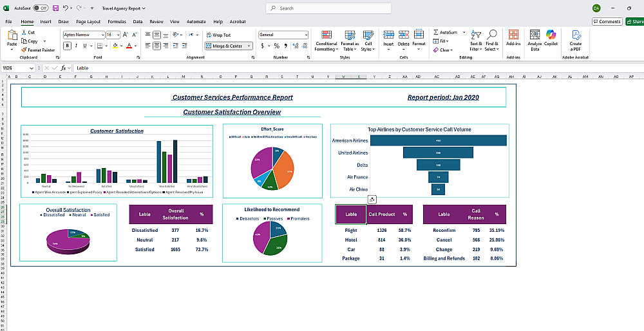Image resolution: width=644 pixels, height=331 pixels.
Task: Click the Orientation text angle icon
Action: 176,35
